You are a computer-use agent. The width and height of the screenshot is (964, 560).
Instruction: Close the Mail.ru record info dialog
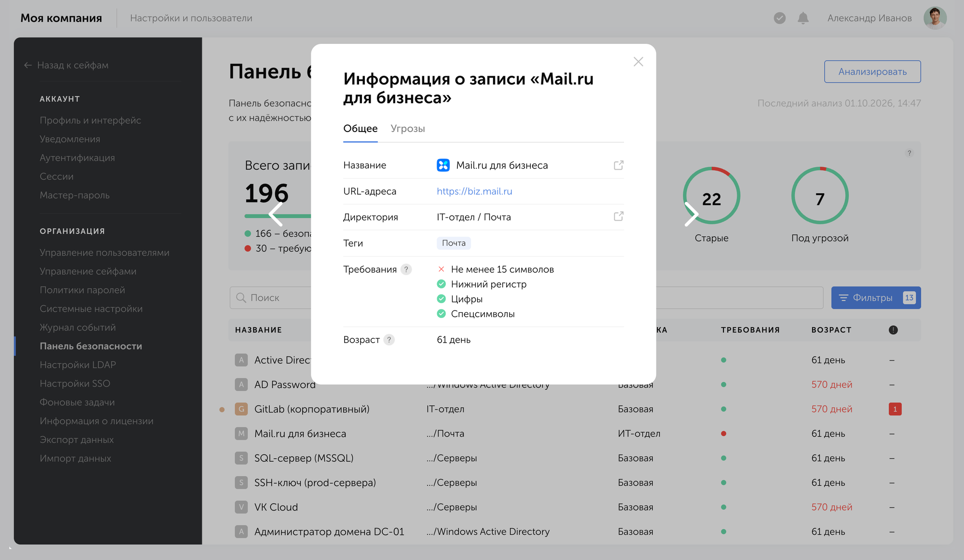pyautogui.click(x=638, y=62)
